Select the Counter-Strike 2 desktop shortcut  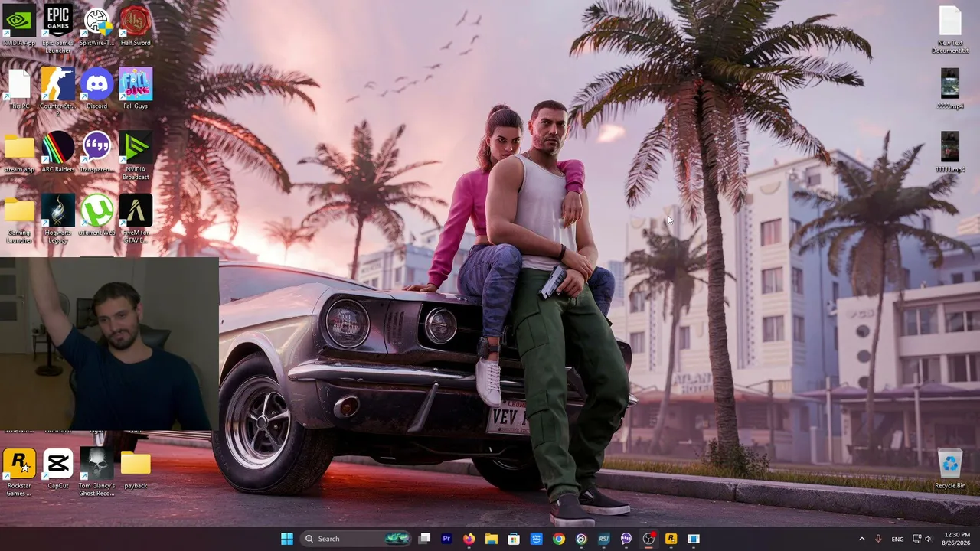point(58,93)
